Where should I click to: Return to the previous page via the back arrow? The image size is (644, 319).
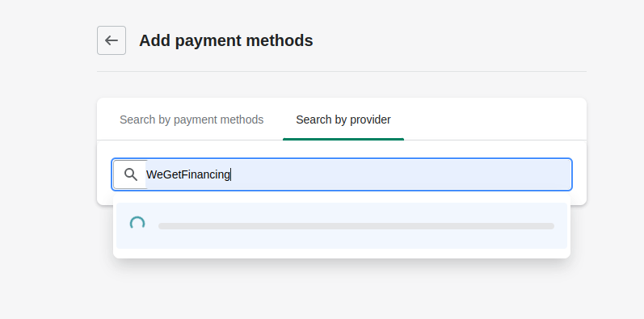coord(112,40)
